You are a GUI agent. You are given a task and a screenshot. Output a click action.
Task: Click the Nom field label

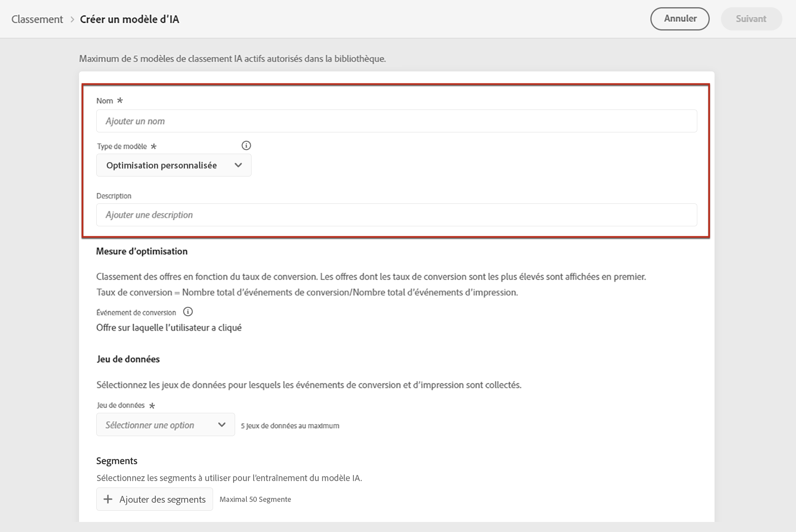[105, 101]
